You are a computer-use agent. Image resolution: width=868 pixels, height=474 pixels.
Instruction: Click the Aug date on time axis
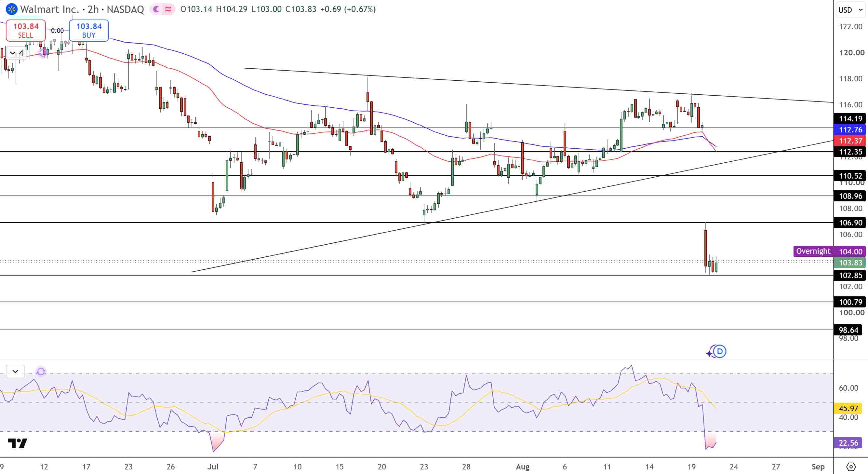(523, 467)
